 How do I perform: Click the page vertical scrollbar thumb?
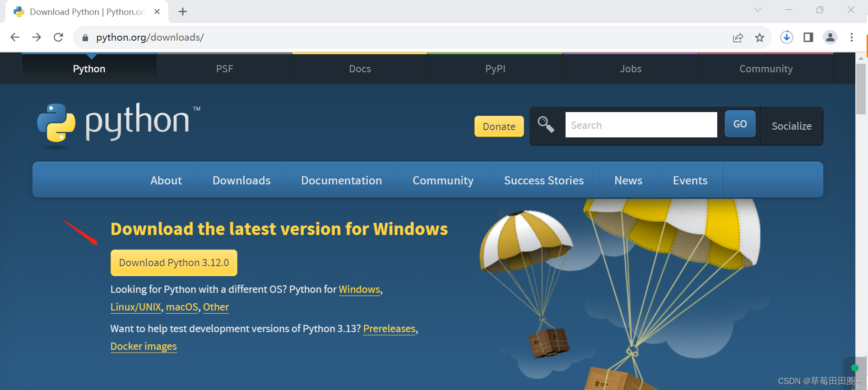click(861, 89)
